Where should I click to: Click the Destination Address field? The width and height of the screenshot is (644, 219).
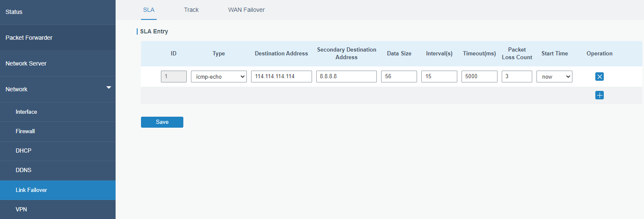tap(281, 77)
